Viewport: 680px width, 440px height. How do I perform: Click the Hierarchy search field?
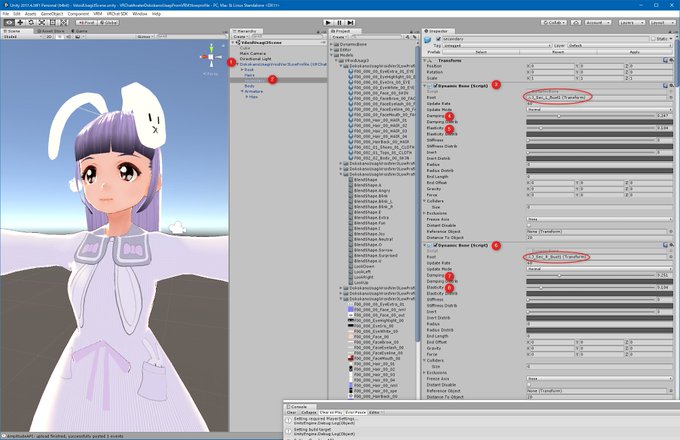tap(286, 37)
